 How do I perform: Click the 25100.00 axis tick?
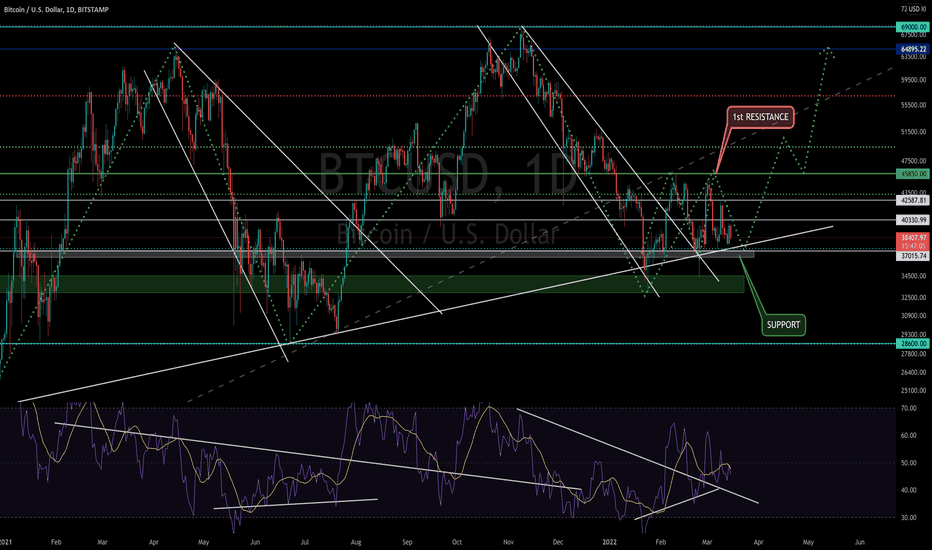914,391
